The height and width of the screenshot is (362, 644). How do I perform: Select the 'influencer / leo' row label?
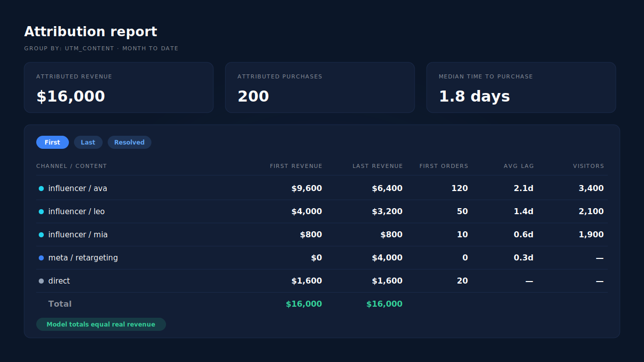76,212
